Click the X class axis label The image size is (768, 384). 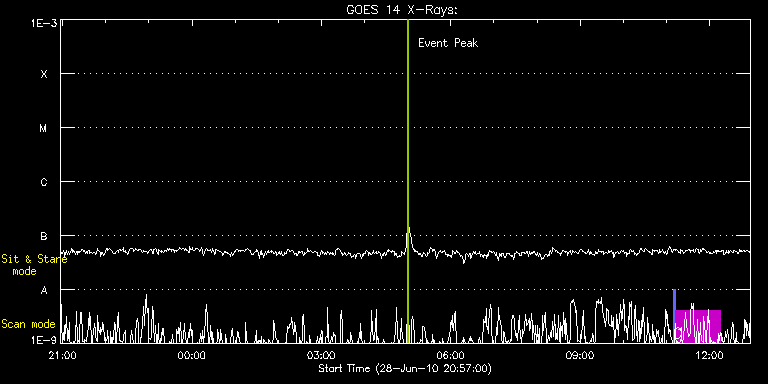click(44, 74)
